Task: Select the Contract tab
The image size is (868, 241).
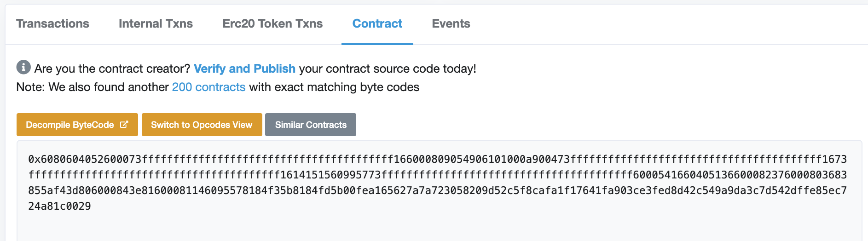Action: (377, 23)
